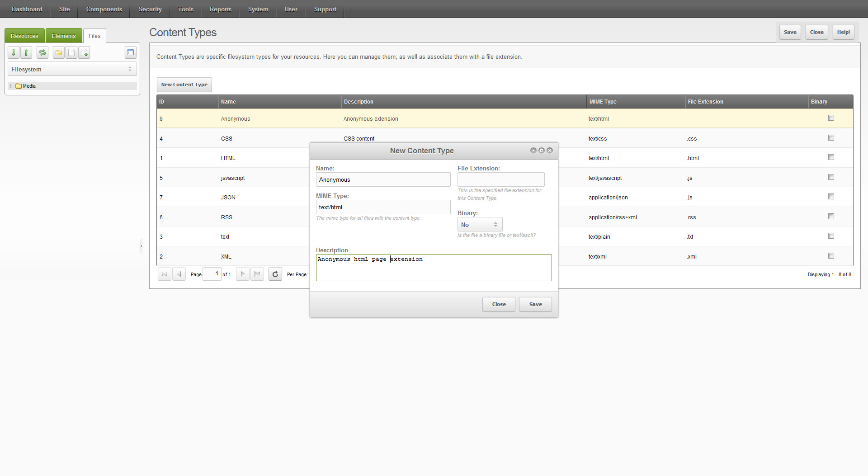Switch to the Elements tab

tap(64, 36)
